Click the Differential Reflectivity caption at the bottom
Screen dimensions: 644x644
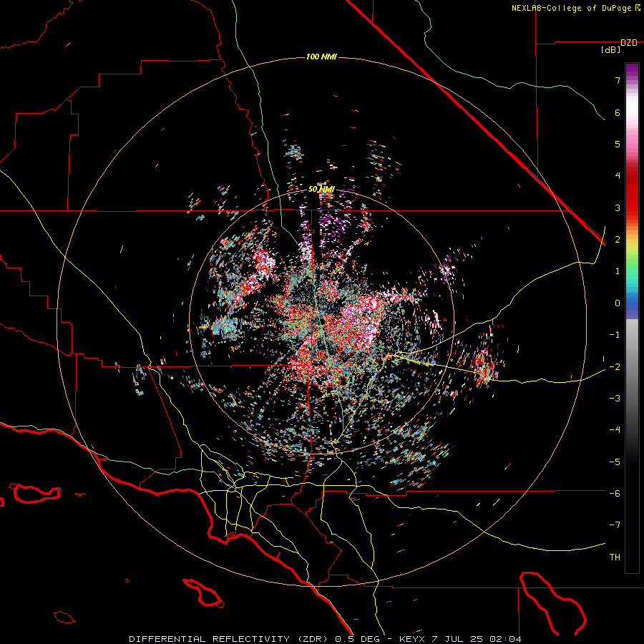pos(325,639)
